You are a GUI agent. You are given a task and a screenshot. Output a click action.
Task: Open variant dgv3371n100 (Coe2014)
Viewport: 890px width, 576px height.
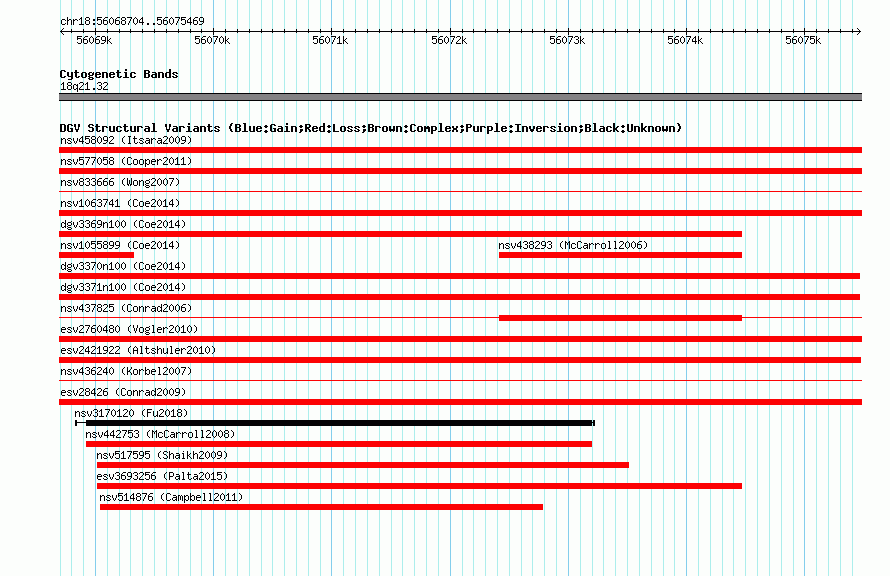[x=123, y=287]
